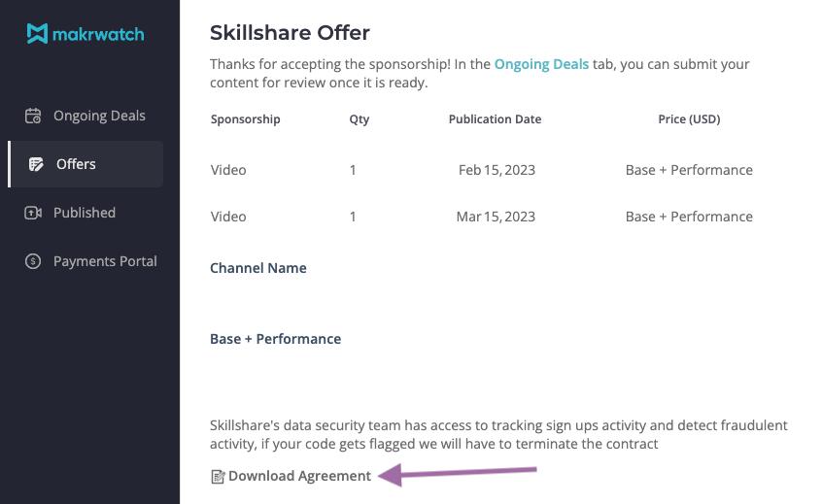The image size is (822, 504).
Task: Click the Download Agreement document icon
Action: click(x=218, y=476)
